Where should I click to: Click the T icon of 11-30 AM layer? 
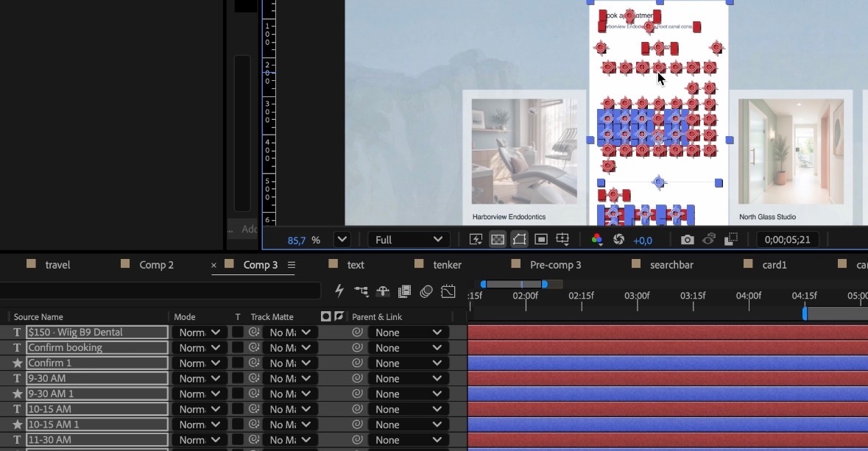[17, 440]
